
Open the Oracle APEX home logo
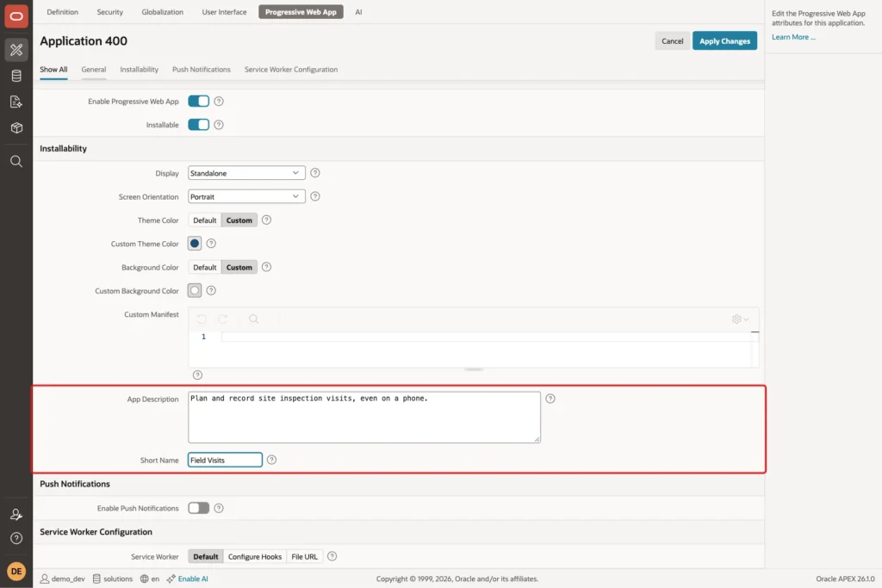tap(16, 16)
